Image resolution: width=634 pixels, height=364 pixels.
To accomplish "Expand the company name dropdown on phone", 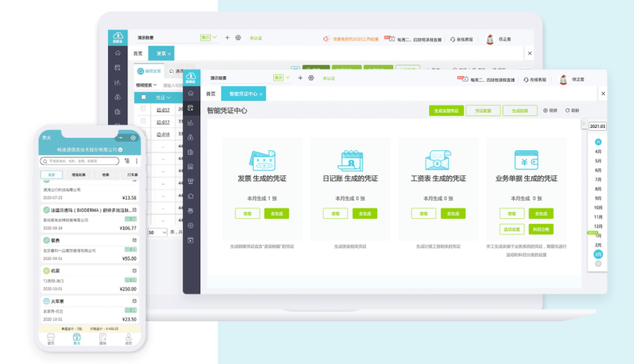I will [120, 149].
